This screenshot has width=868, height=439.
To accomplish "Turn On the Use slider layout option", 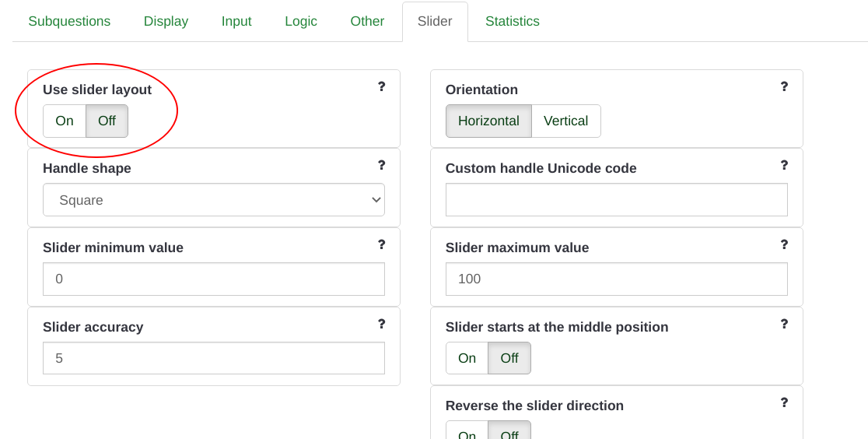I will (65, 121).
